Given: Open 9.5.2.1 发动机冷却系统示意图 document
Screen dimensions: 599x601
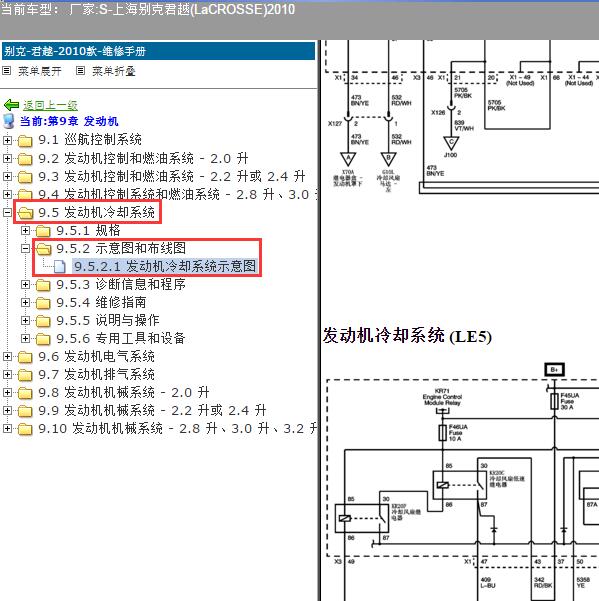Looking at the screenshot, I should [165, 266].
